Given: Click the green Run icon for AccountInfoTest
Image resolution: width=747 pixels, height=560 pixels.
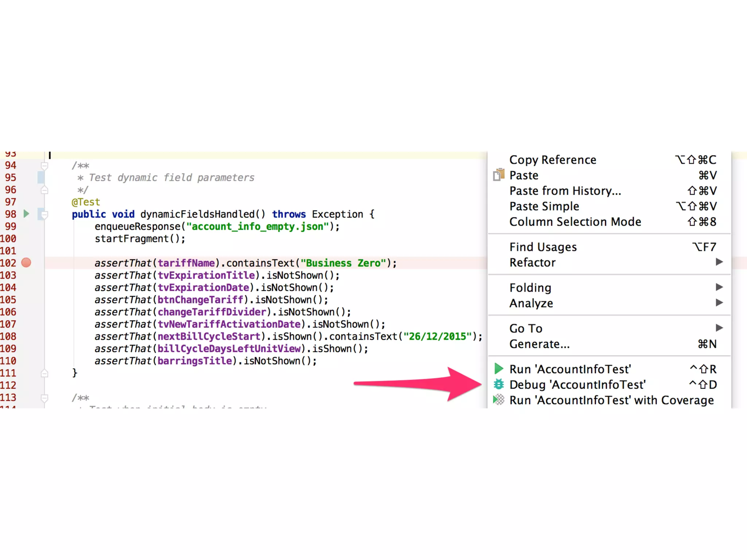Looking at the screenshot, I should [498, 369].
